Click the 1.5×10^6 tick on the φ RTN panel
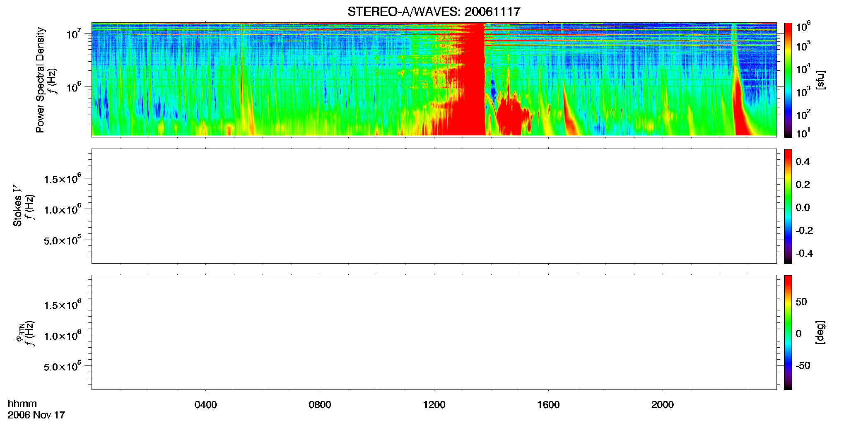 [62, 305]
